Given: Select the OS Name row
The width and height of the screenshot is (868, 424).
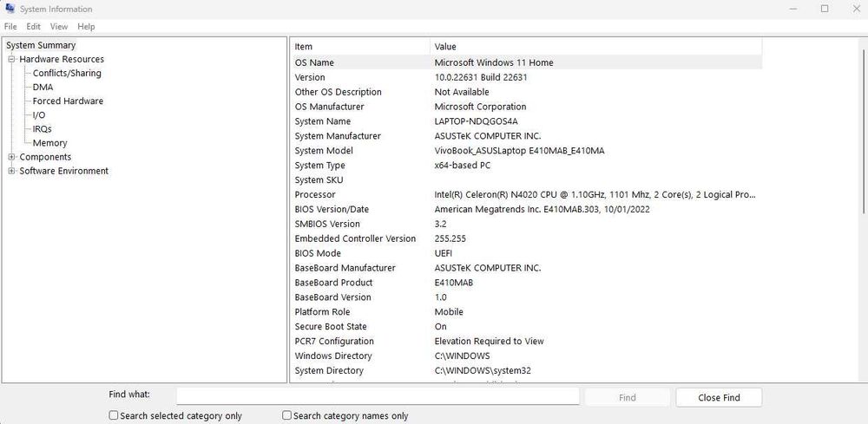Looking at the screenshot, I should click(x=527, y=62).
